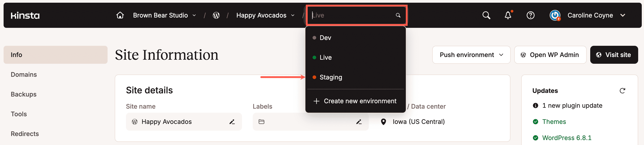Open WP Admin
The image size is (644, 145).
(x=550, y=55)
